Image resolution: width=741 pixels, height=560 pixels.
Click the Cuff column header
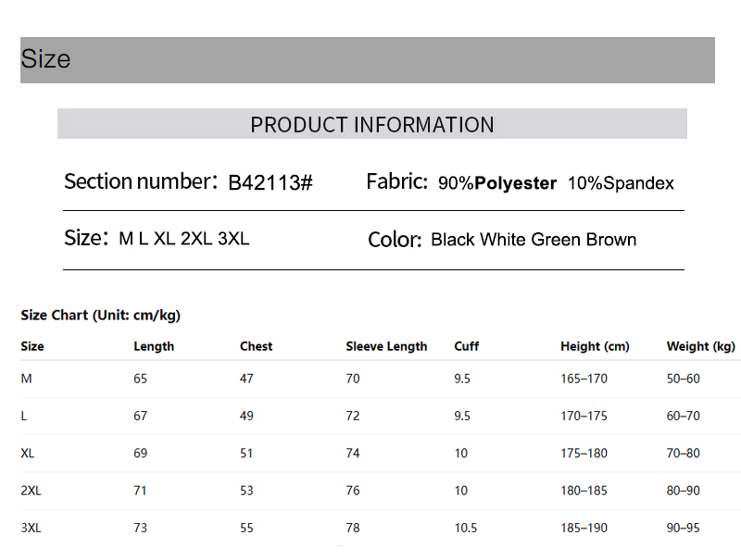click(467, 346)
